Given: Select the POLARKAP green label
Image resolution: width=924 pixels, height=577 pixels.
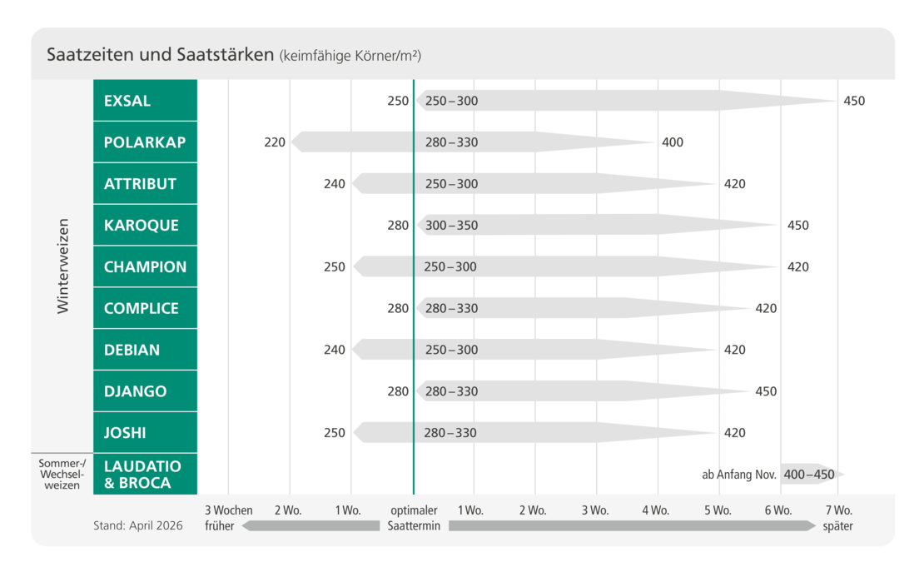Looking at the screenshot, I should point(145,142).
